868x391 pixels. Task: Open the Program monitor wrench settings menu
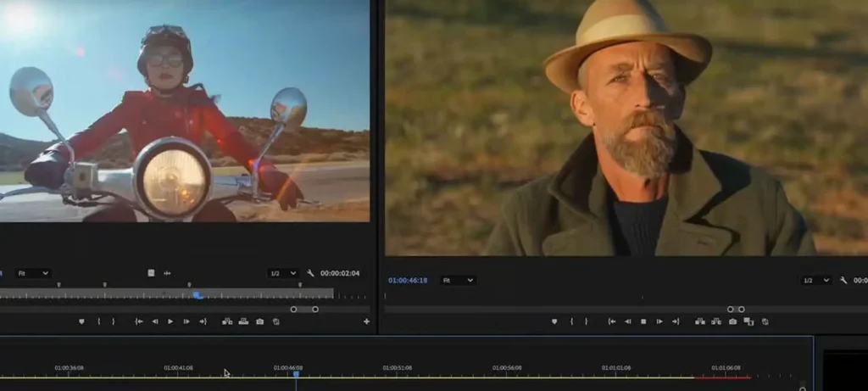843,280
